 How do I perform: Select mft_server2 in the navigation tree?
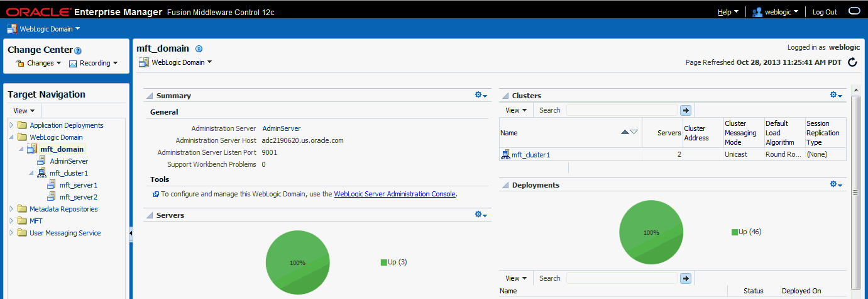coord(79,197)
